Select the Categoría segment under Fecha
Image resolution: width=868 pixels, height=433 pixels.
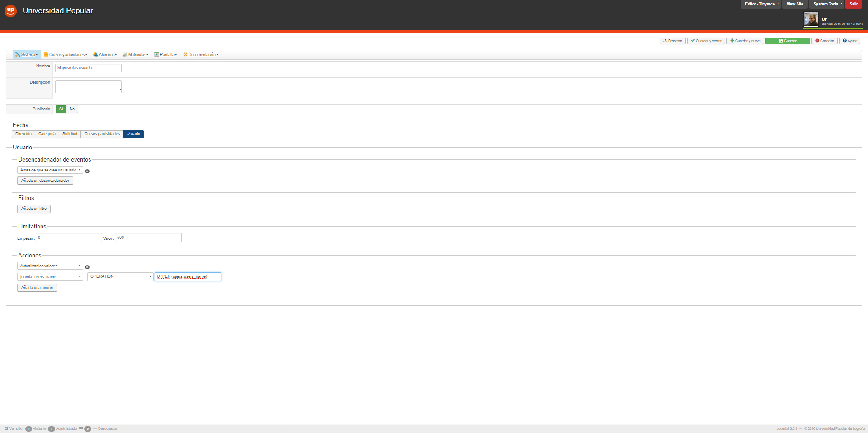pyautogui.click(x=47, y=134)
